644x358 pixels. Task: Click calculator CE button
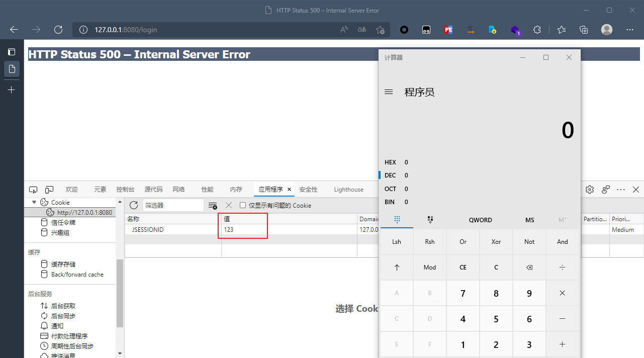pyautogui.click(x=463, y=267)
